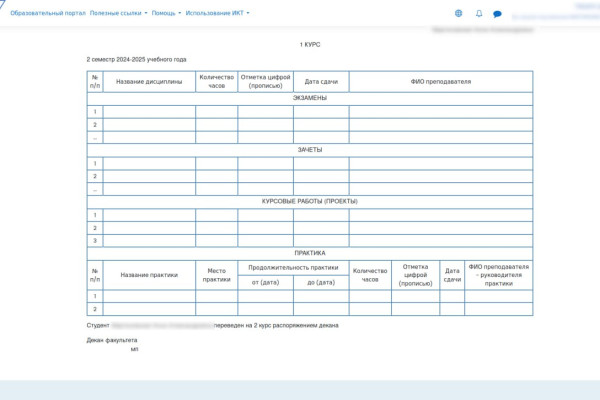This screenshot has width=600, height=400.
Task: Click the portal logo in top-left corner
Action: click(3, 11)
